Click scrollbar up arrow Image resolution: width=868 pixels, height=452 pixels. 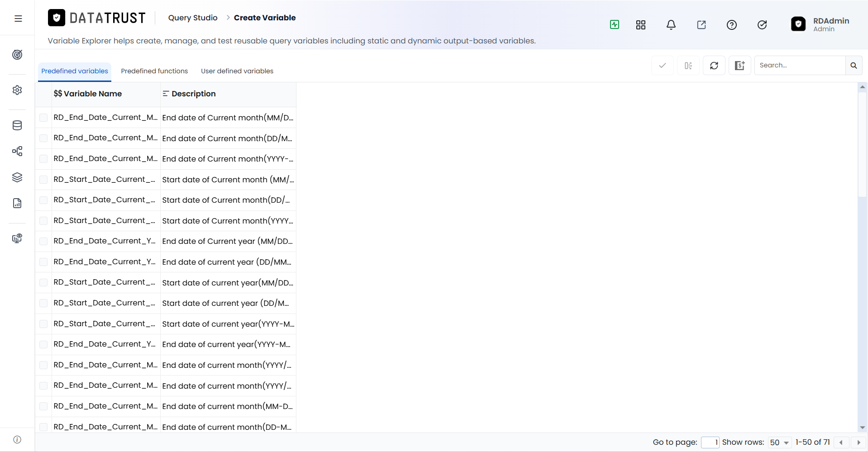coord(863,86)
